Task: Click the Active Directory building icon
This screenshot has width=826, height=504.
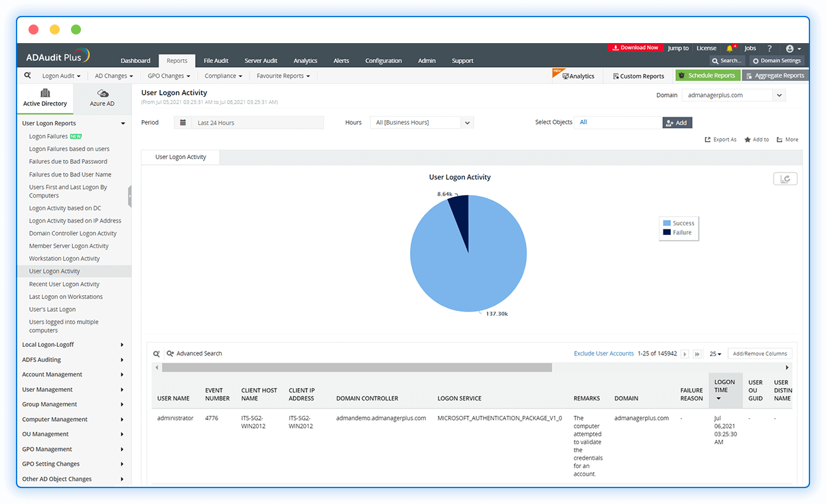Action: pyautogui.click(x=45, y=93)
